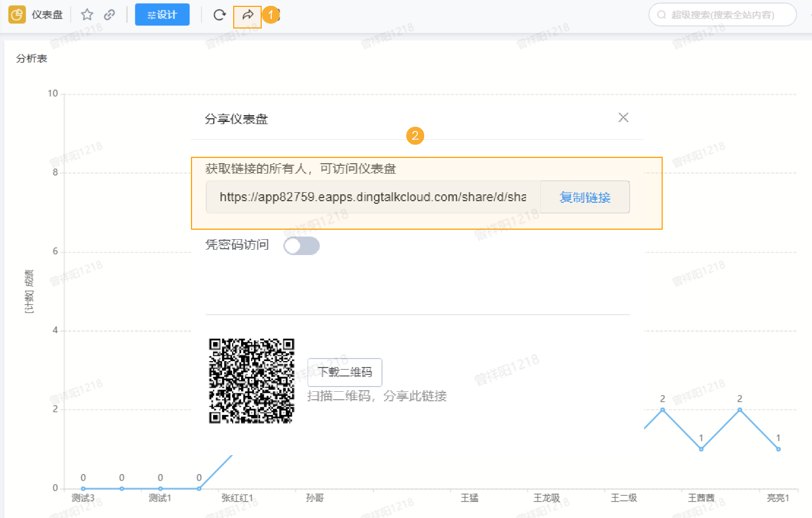Click the 亮亮1 label on the x-axis
Viewport: 812px width, 518px height.
[777, 497]
